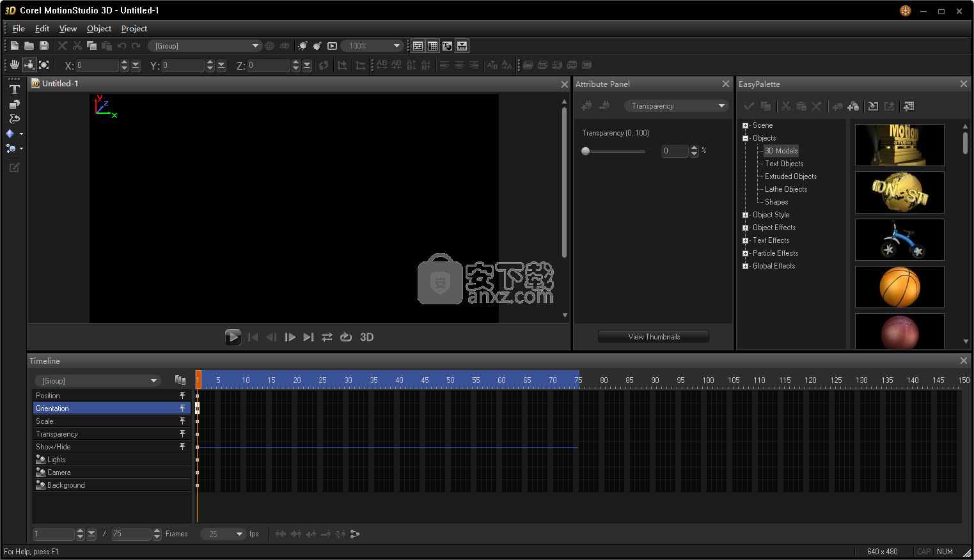
Task: Click the X coordinate input field
Action: coord(97,65)
